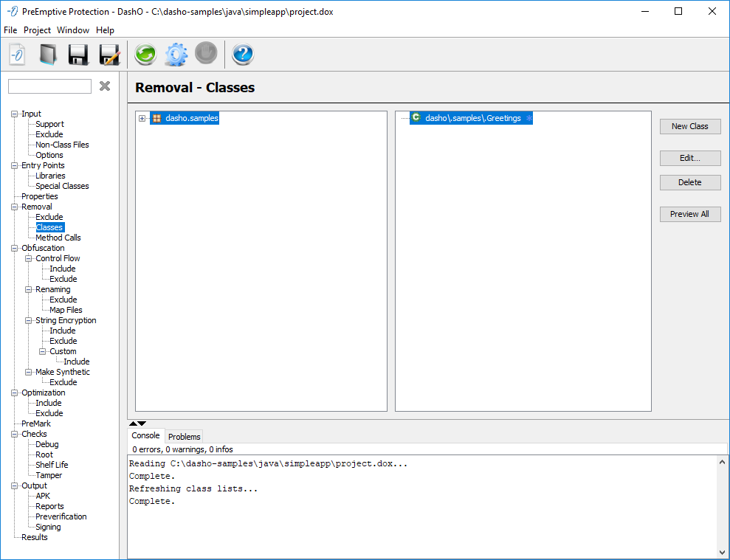The height and width of the screenshot is (560, 730).
Task: Run build with the blue gear icon
Action: click(x=176, y=55)
